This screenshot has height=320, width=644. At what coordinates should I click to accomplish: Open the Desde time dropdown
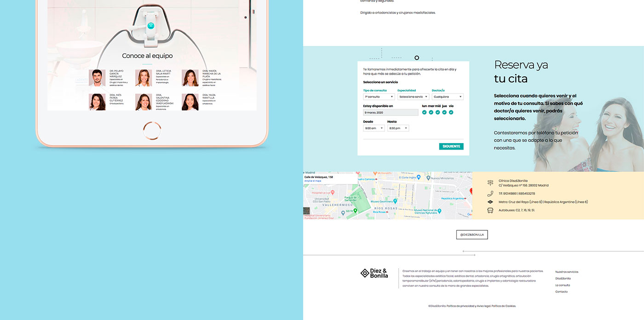(374, 128)
